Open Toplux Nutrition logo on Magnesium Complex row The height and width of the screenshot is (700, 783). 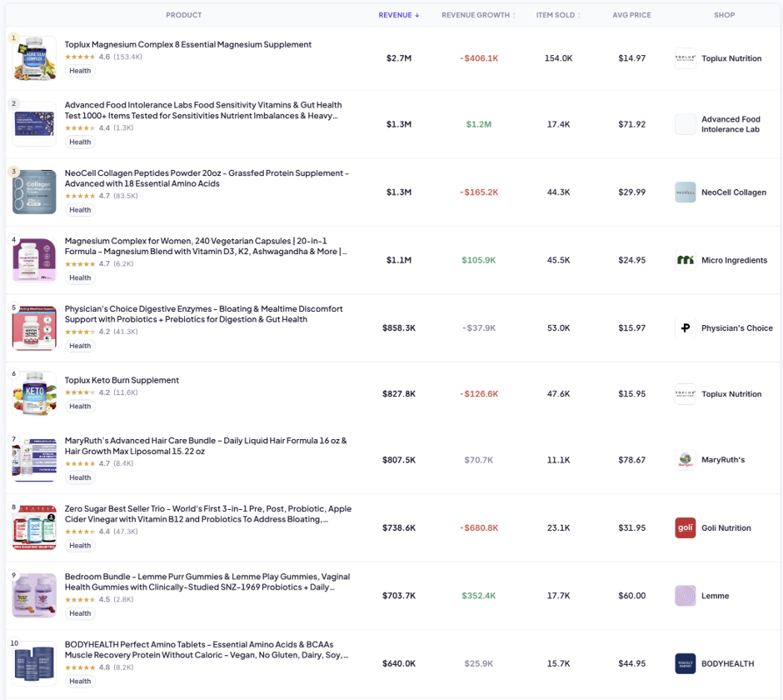[685, 58]
